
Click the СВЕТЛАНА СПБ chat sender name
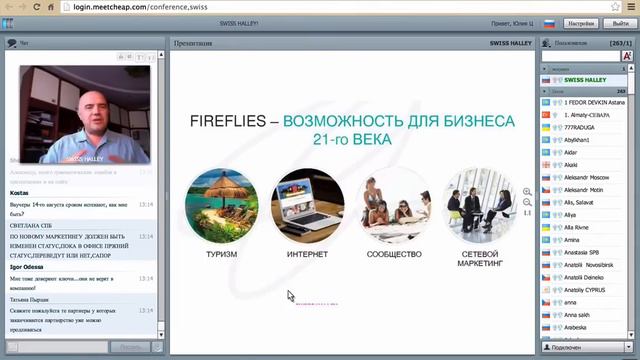point(31,225)
